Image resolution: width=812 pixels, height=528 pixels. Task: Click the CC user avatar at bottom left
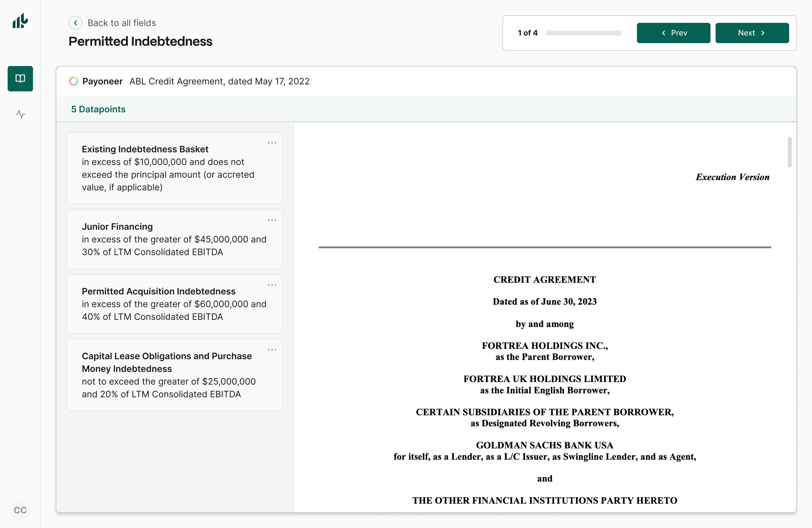20,510
